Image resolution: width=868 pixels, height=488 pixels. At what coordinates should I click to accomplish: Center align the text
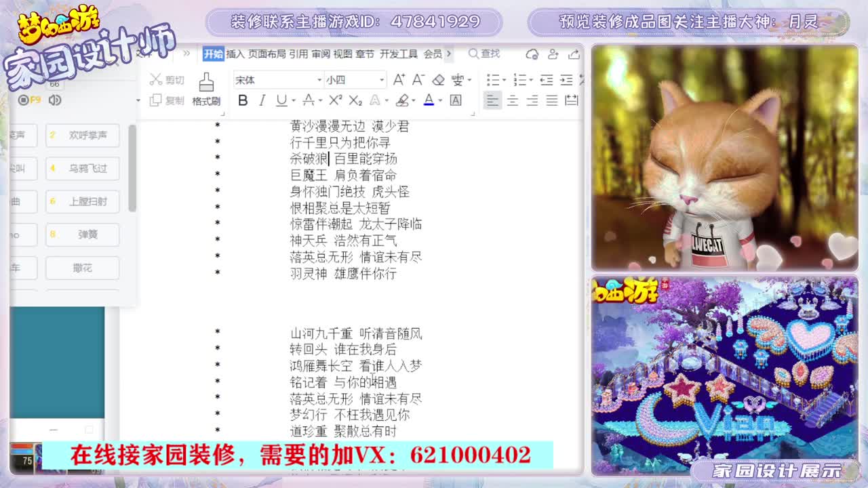click(513, 100)
